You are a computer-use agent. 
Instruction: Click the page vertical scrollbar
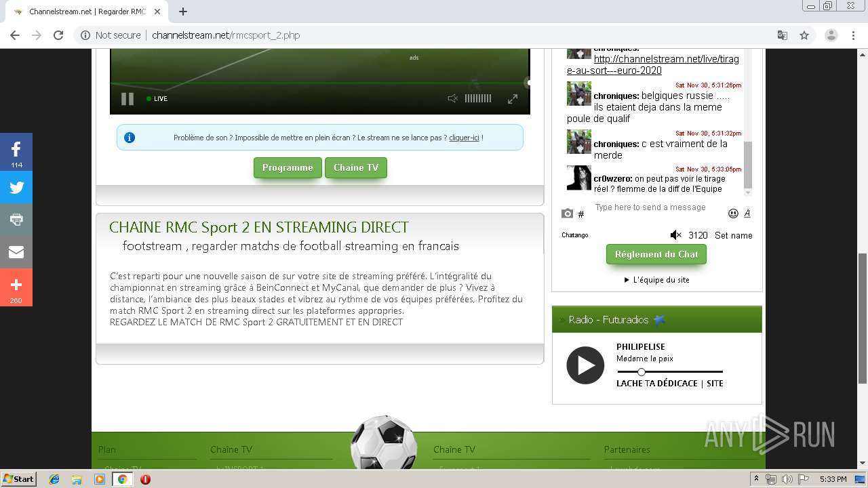click(863, 319)
